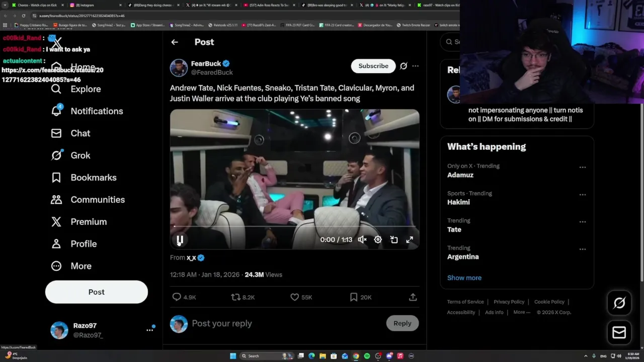Go back using the Post header arrow
Screen dimensions: 644x362
point(175,42)
